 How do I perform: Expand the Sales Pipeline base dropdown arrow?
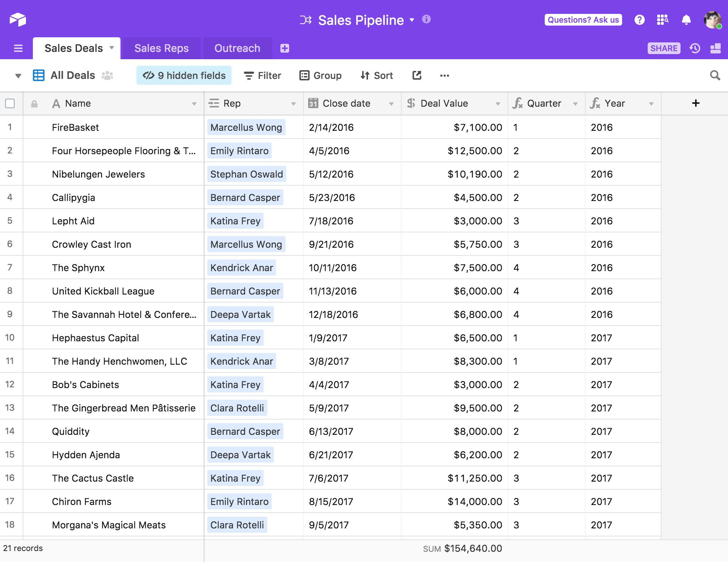coord(412,20)
